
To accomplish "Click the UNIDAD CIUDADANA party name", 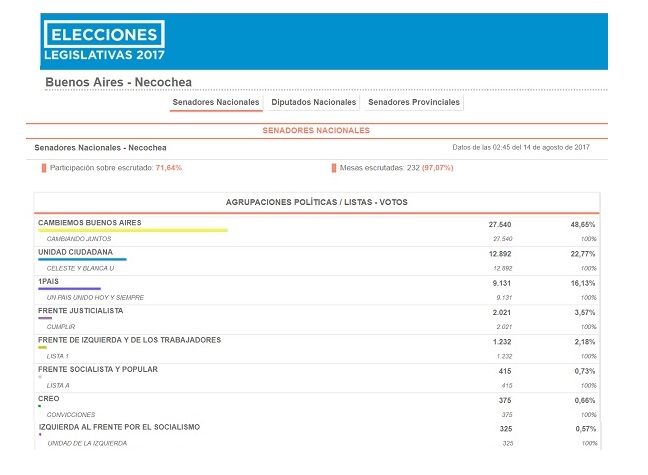I will point(75,252).
